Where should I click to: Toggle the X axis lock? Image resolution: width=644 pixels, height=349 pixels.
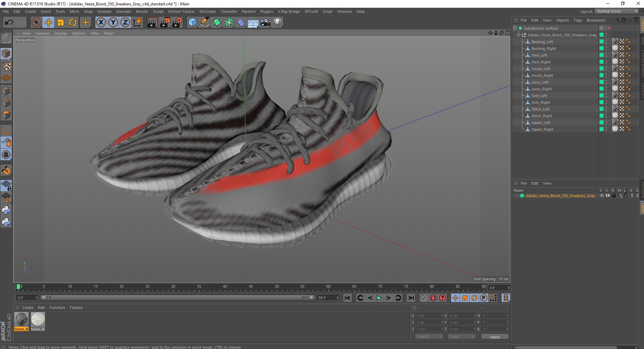click(x=101, y=23)
